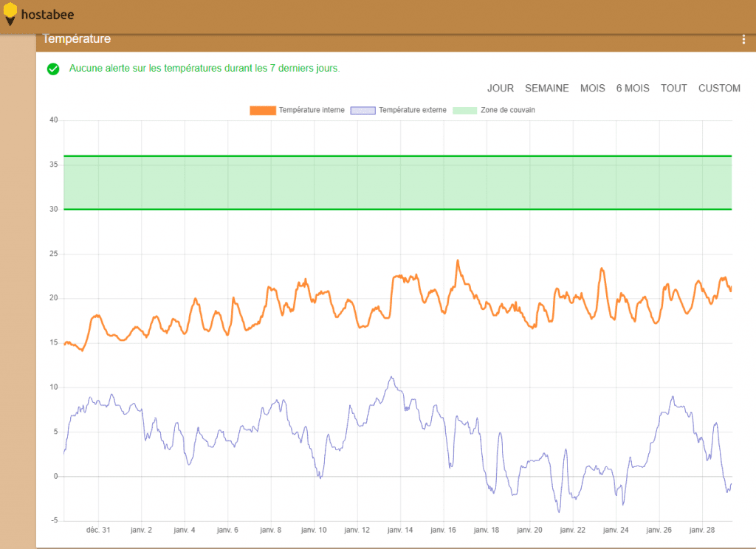Toggle Température interne series in legend
The image size is (756, 549).
(297, 111)
